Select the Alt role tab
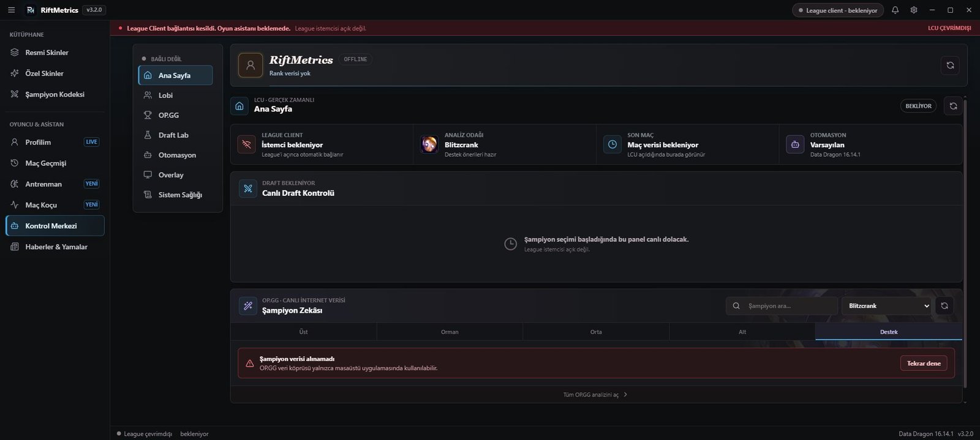Screen dimensions: 980x440 (742, 332)
